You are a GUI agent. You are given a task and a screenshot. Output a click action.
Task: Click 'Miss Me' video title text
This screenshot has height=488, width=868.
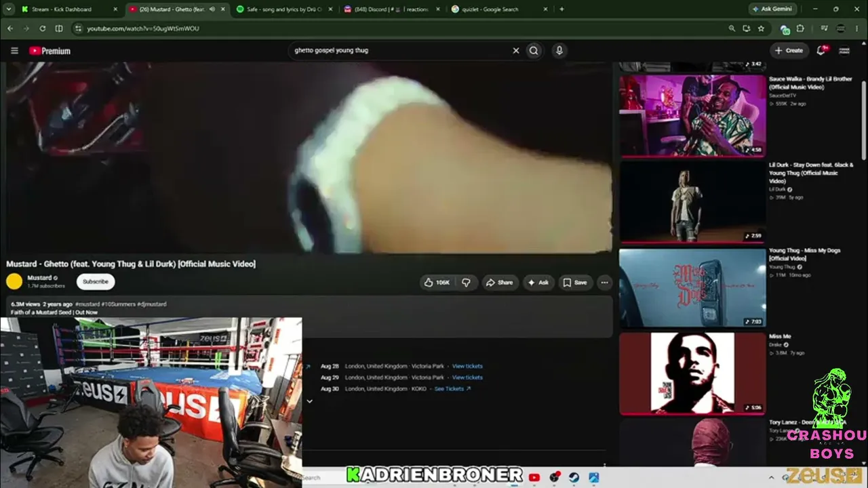[780, 336]
